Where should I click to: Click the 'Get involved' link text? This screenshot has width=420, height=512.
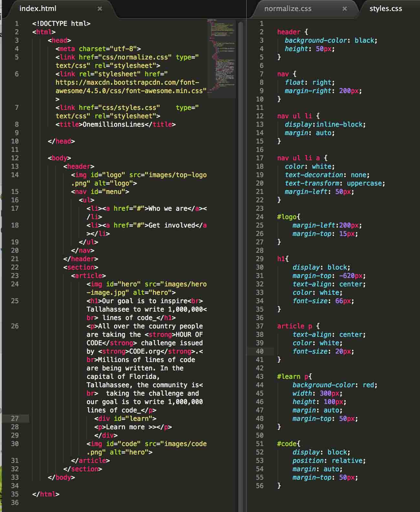coord(172,225)
